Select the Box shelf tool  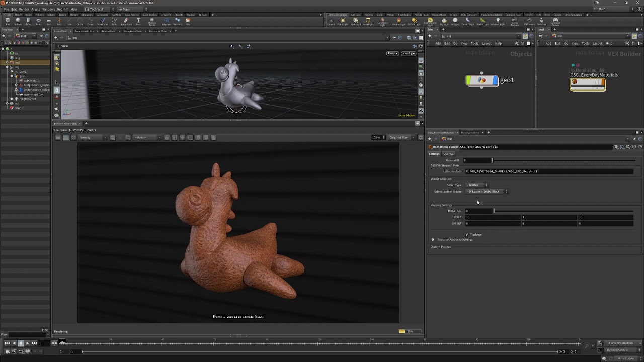pos(8,22)
